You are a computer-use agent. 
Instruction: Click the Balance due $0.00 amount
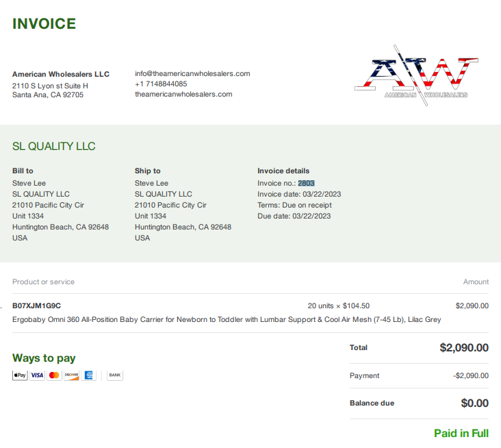click(x=474, y=403)
